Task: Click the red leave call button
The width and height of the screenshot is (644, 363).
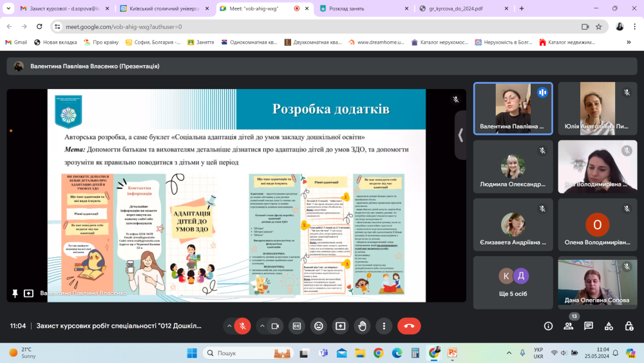Action: click(409, 326)
